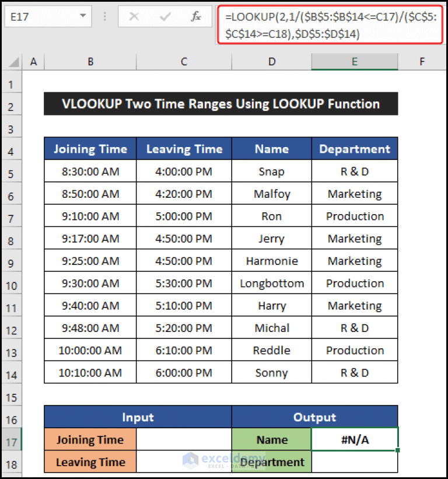Select the 'Jerry' name cell
Screen dimensions: 448x479
pyautogui.click(x=271, y=238)
